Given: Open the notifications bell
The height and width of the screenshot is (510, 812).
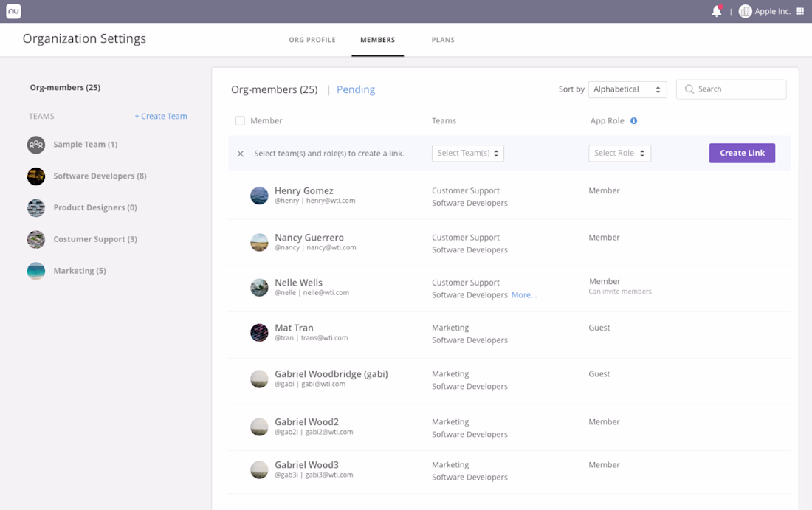Looking at the screenshot, I should coord(717,11).
